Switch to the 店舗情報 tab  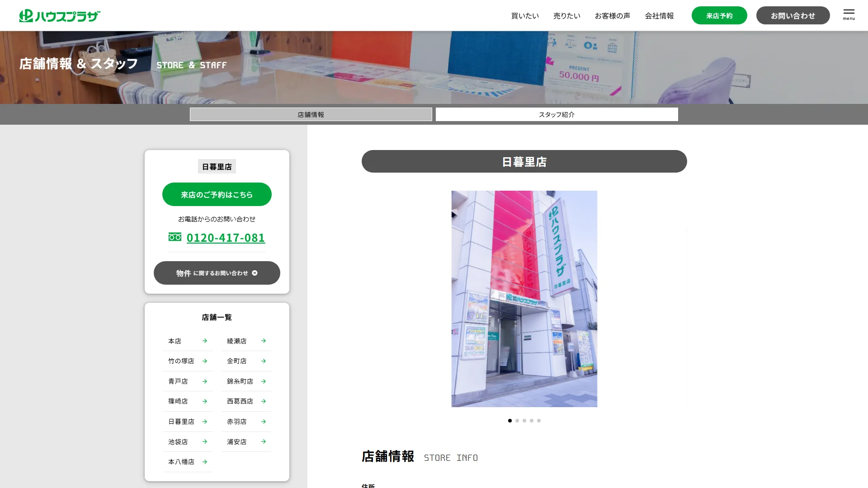(311, 114)
